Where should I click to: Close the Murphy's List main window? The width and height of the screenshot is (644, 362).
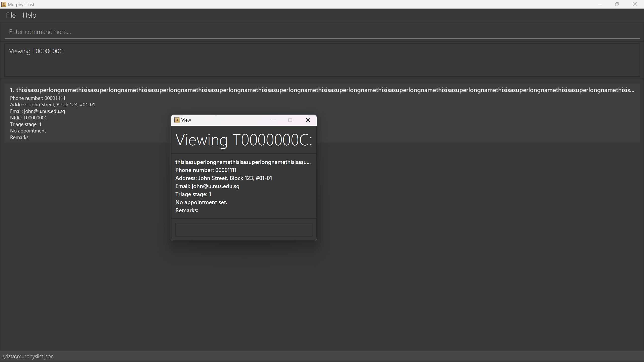click(635, 4)
